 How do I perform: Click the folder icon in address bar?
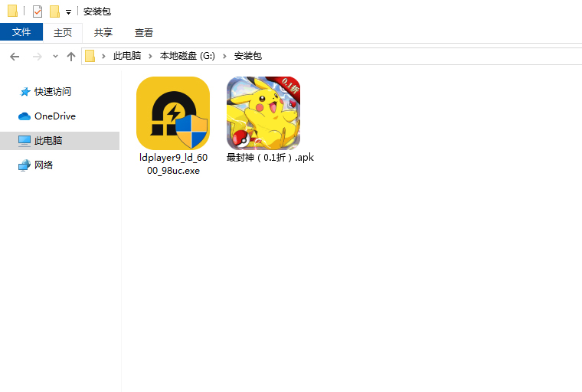90,56
